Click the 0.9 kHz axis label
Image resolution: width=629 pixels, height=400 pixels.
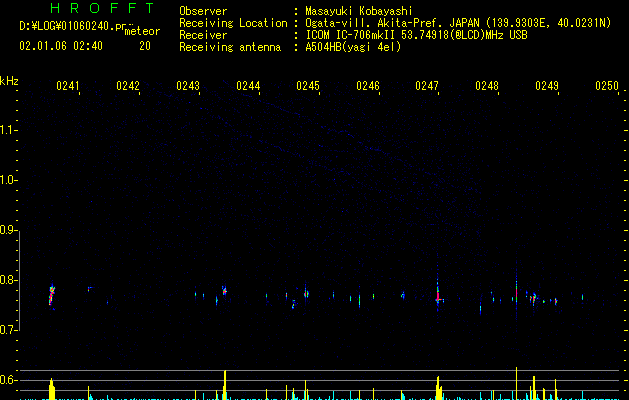click(8, 230)
